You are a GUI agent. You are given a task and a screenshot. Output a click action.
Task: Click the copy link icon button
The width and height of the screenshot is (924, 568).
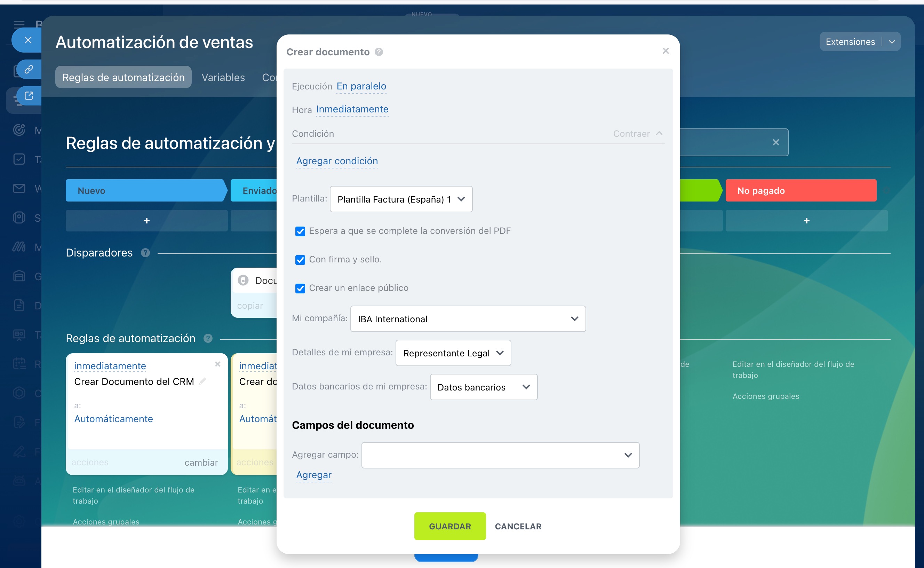[29, 69]
